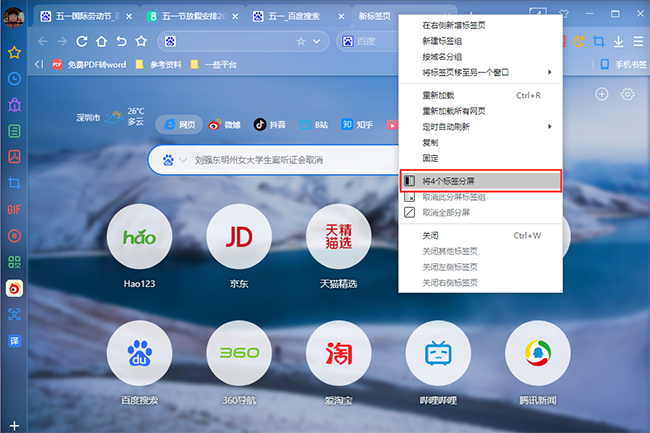The width and height of the screenshot is (650, 433).
Task: Click the scan icon in sidebar
Action: 14,314
